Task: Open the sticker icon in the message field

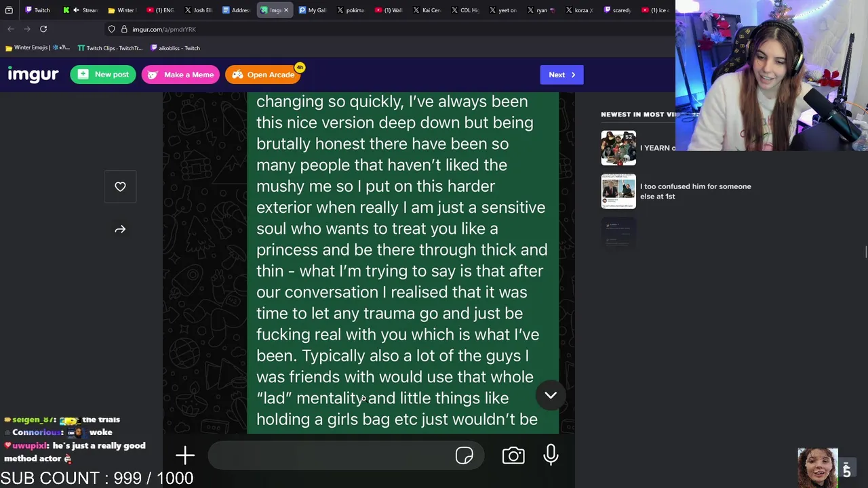Action: coord(465,455)
